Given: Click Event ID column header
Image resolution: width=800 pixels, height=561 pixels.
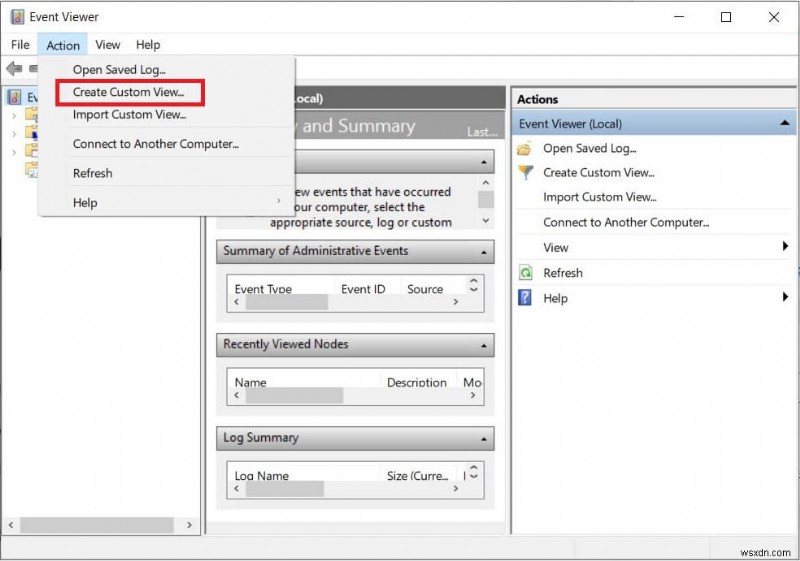Looking at the screenshot, I should [x=363, y=289].
